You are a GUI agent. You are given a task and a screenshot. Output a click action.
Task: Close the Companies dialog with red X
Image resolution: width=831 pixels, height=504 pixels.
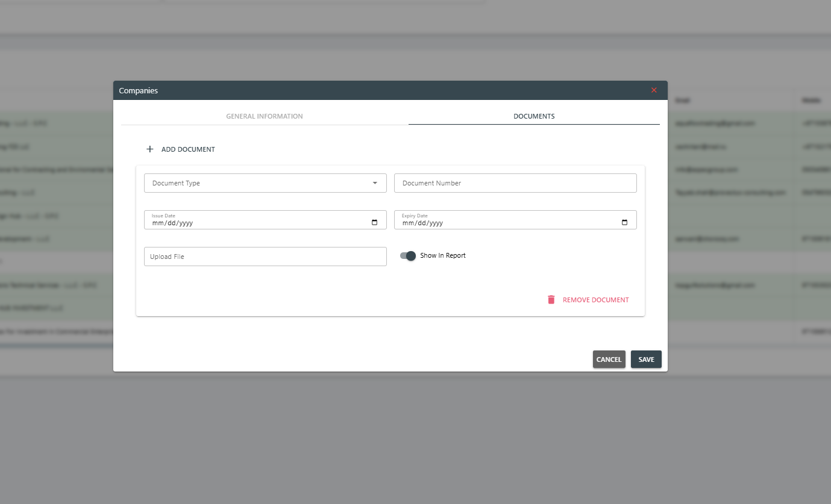click(x=654, y=90)
